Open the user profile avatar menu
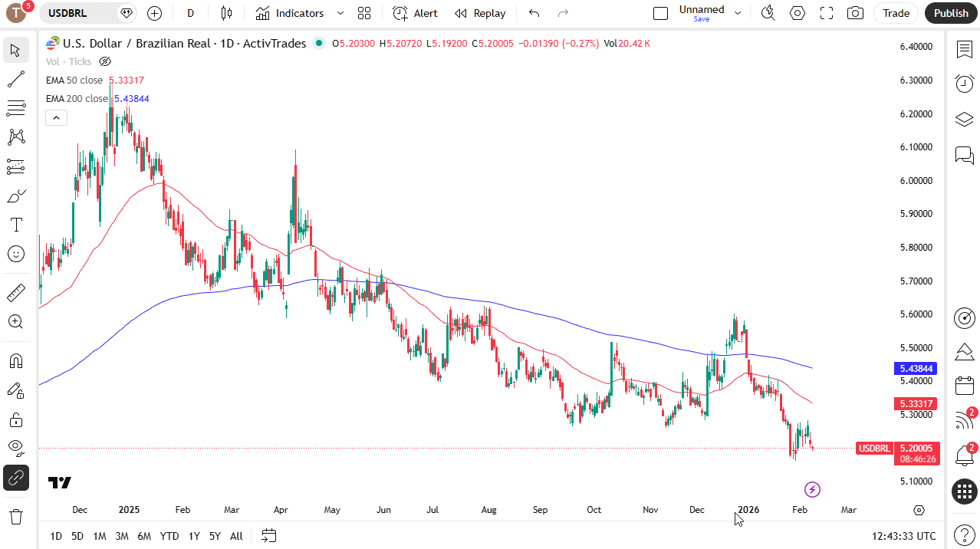This screenshot has width=980, height=549. [x=17, y=13]
